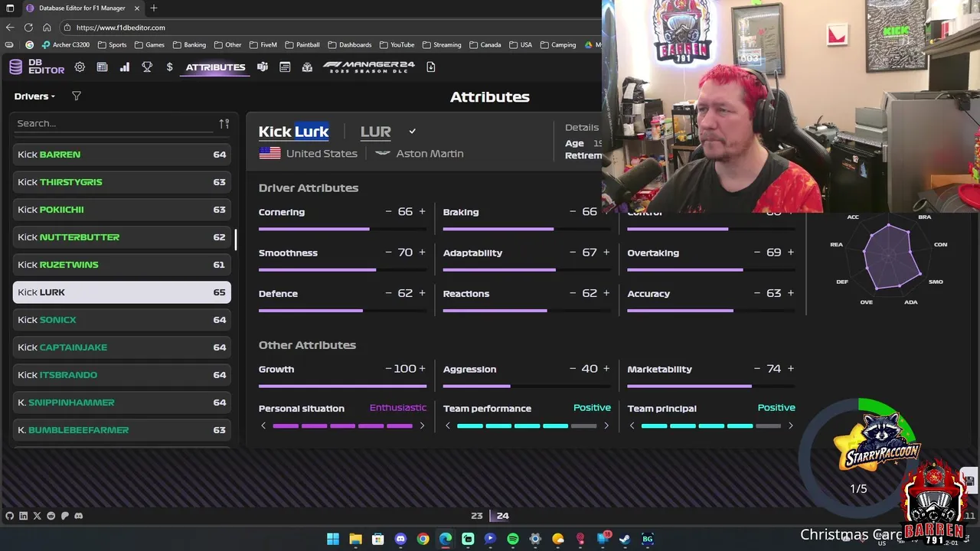The height and width of the screenshot is (551, 980).
Task: Open the Database Editor browser tab
Action: 83,8
